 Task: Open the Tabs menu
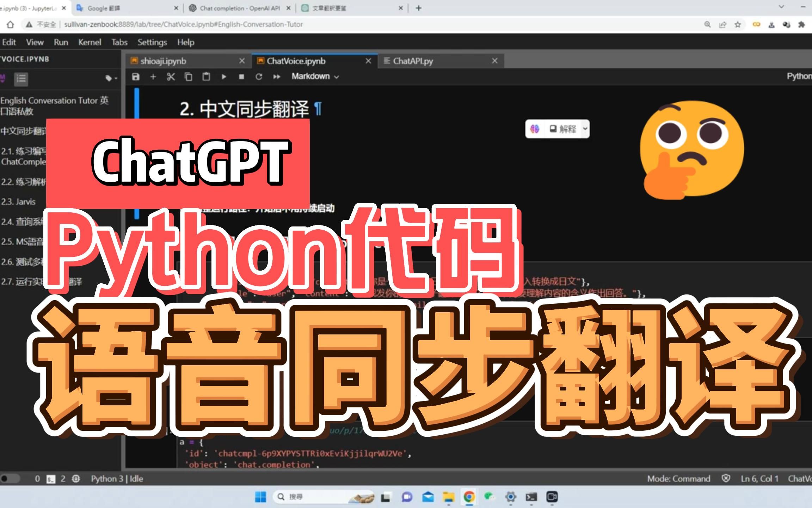[119, 42]
